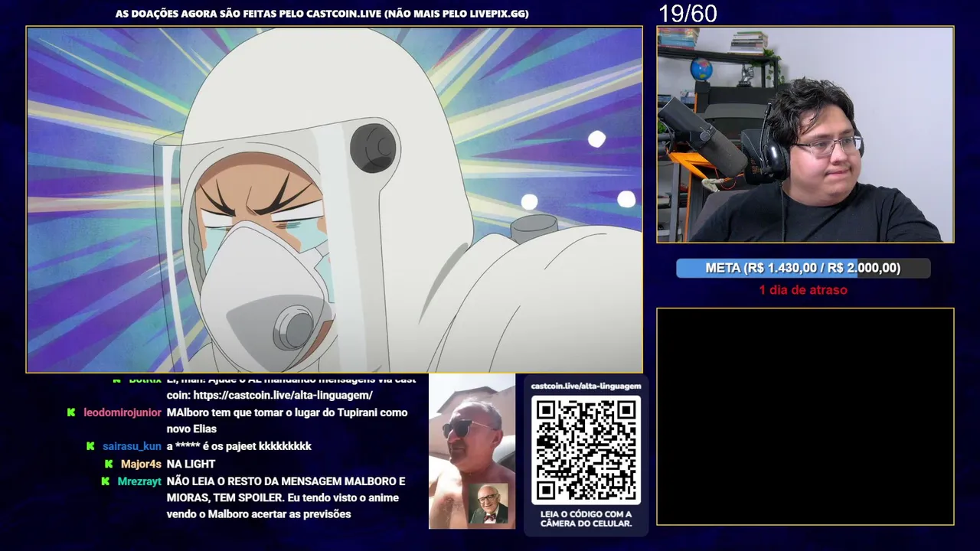Click the green K badge beside leodomirojunior
The width and height of the screenshot is (980, 551).
coord(71,412)
